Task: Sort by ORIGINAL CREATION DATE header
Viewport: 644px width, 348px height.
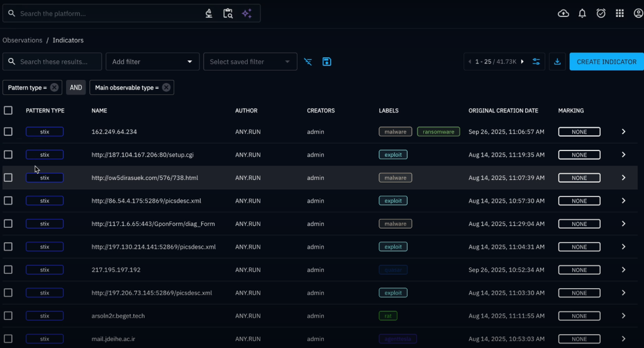Action: pyautogui.click(x=503, y=111)
